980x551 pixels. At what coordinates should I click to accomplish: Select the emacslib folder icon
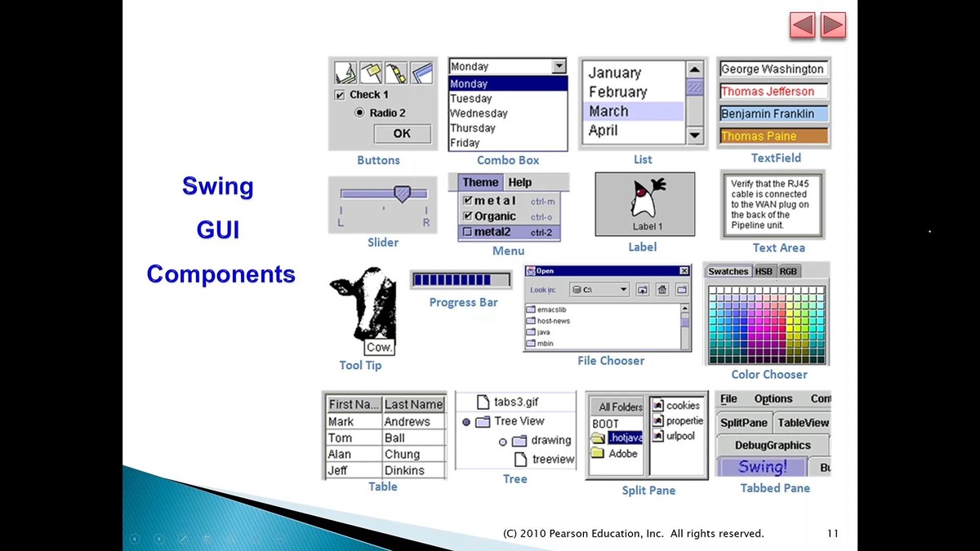(531, 309)
